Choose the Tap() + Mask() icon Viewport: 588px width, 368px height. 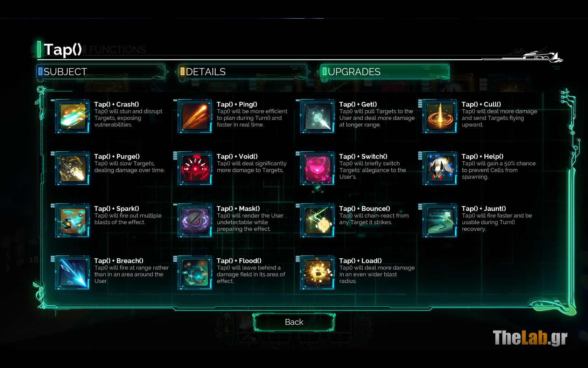pos(195,220)
